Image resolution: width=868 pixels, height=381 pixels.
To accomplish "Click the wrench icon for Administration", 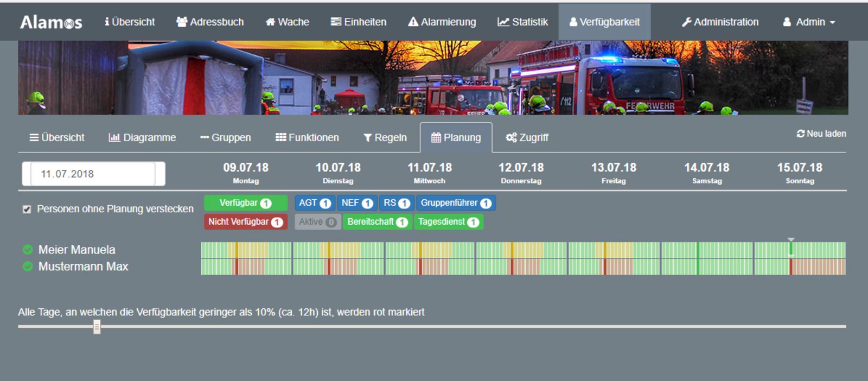I will click(686, 22).
